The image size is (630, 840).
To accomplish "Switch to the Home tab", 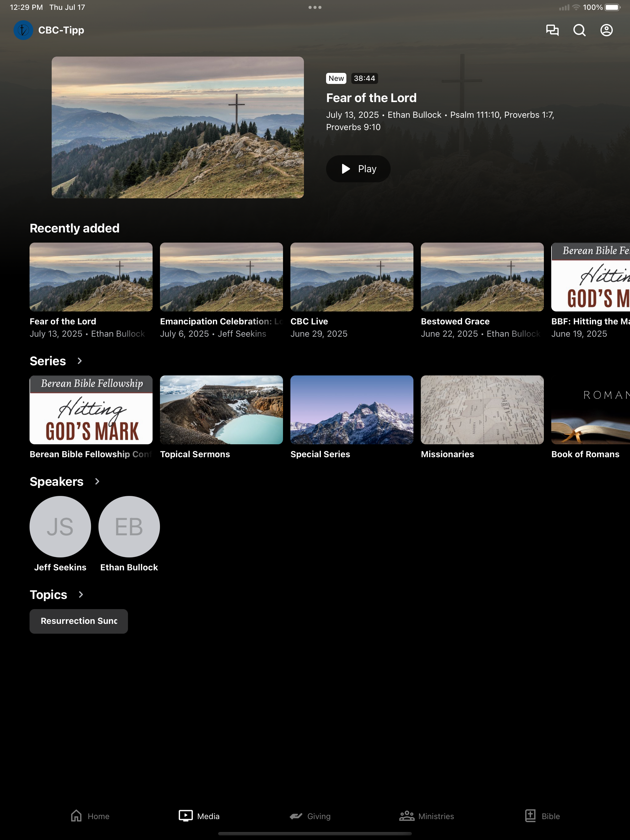I will click(90, 816).
